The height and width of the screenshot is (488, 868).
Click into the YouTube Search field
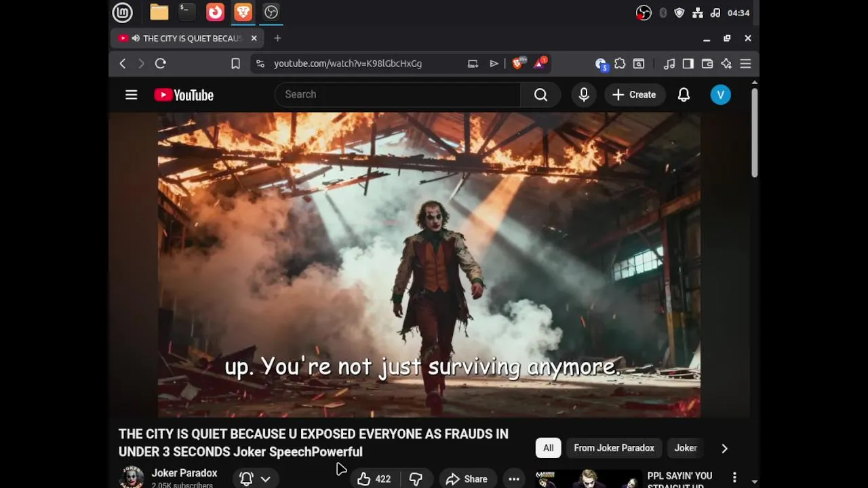(x=397, y=94)
